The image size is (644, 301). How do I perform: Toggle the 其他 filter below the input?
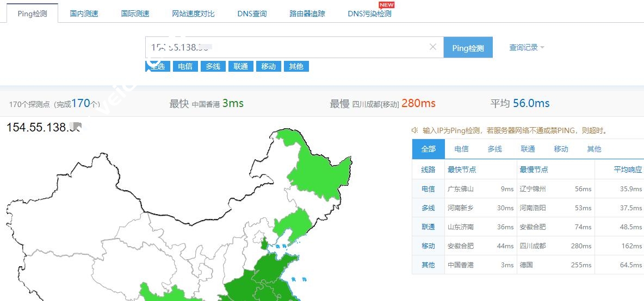296,66
